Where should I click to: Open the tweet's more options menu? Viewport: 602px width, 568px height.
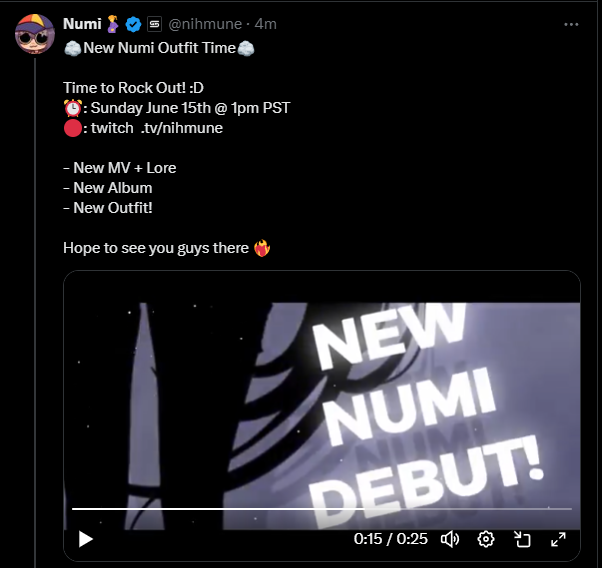click(x=571, y=24)
